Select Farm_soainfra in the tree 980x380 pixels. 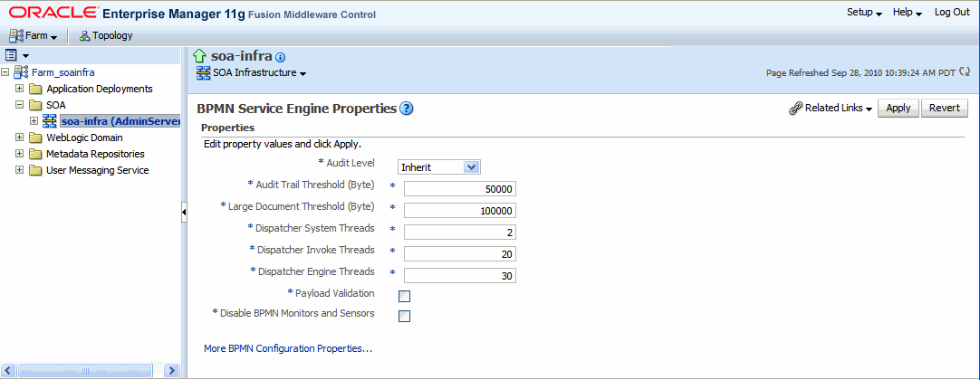coord(63,72)
